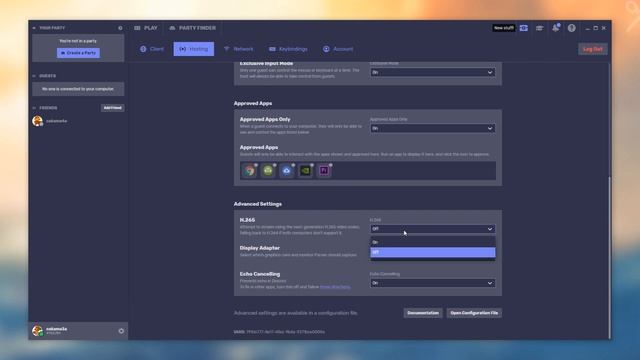Click the Premiere Pro approved app icon
Screen dimensions: 640x360
pyautogui.click(x=324, y=171)
